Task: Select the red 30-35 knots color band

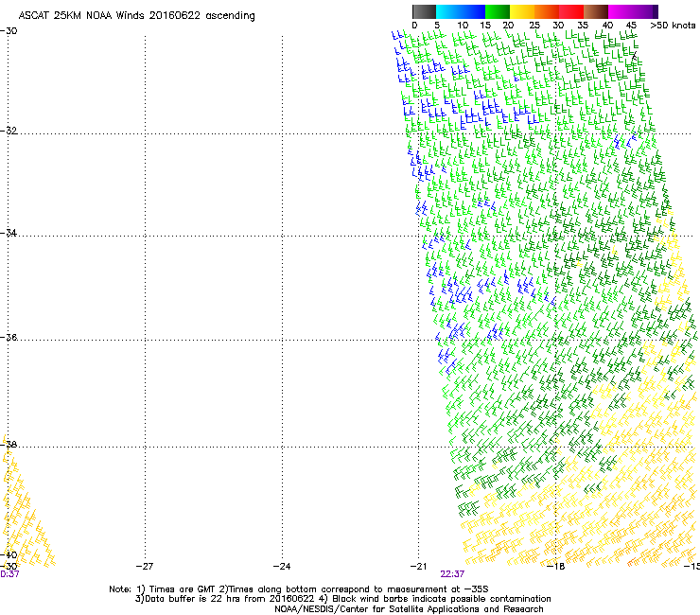Action: coord(571,11)
